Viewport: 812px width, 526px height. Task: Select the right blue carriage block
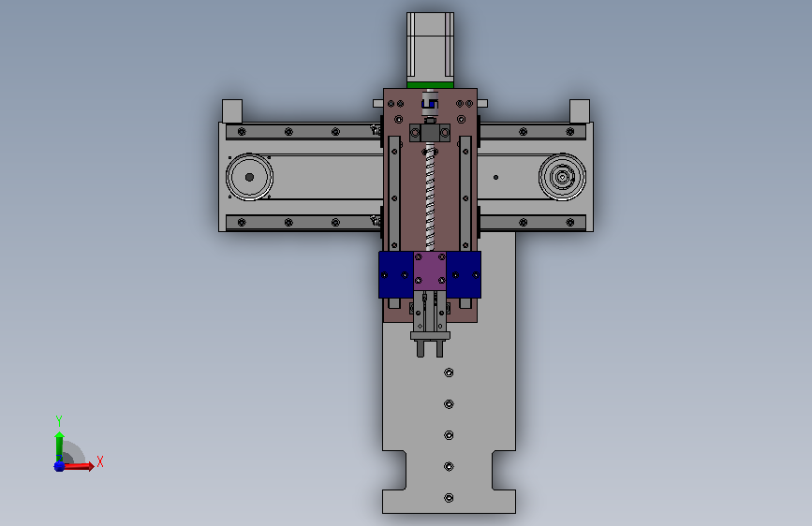tap(464, 274)
